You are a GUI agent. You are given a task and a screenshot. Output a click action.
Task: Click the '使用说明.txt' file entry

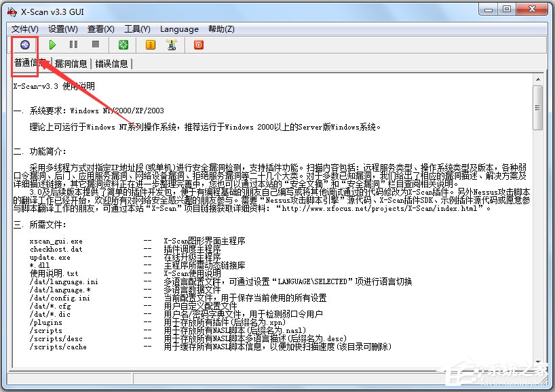[54, 273]
